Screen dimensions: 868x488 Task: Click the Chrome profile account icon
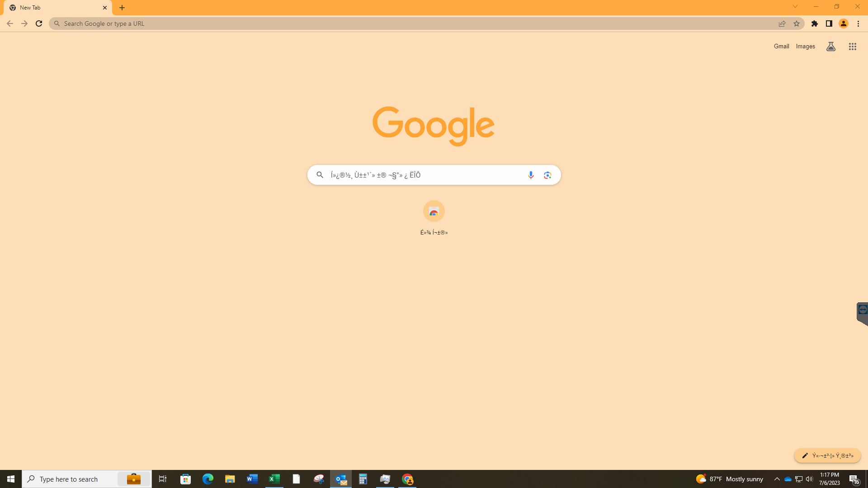point(844,23)
